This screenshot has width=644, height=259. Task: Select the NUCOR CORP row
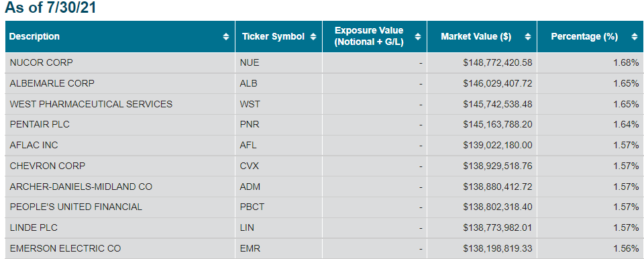click(x=325, y=63)
